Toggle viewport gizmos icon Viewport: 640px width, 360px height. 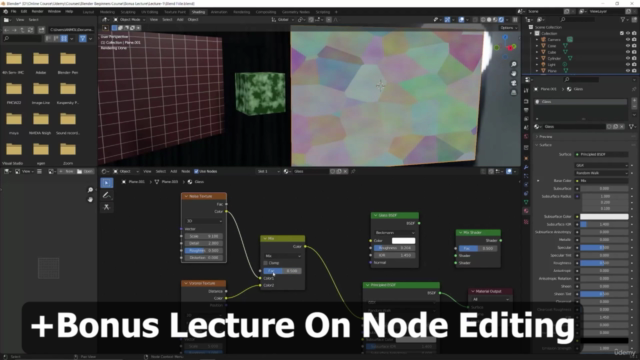point(447,20)
